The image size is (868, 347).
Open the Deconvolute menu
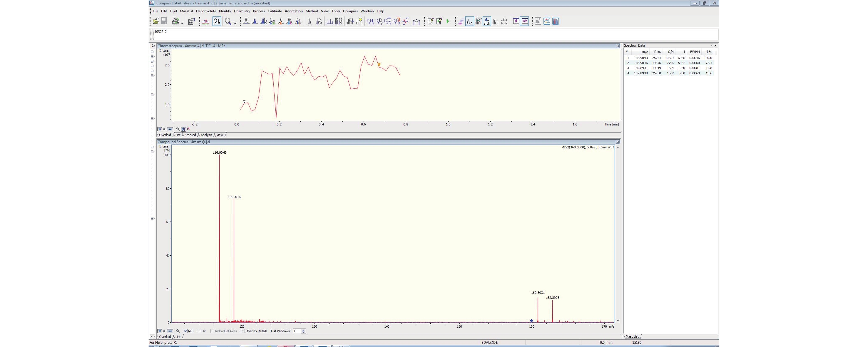(205, 11)
